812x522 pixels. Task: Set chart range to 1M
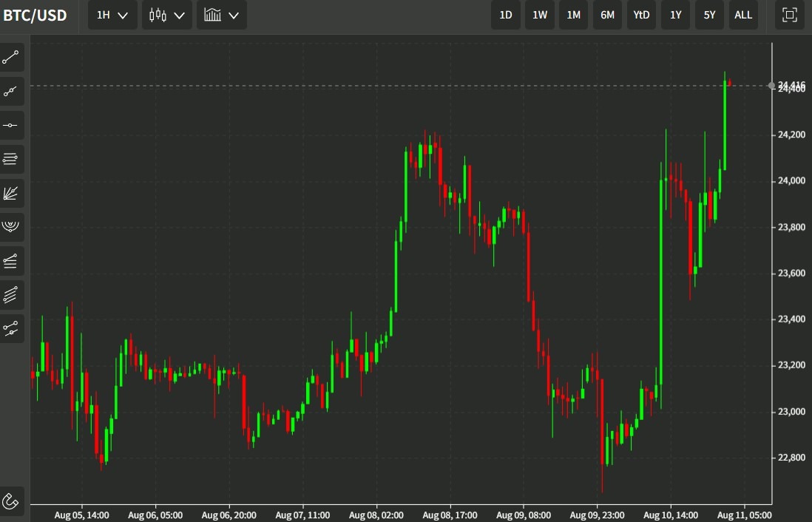pos(574,15)
